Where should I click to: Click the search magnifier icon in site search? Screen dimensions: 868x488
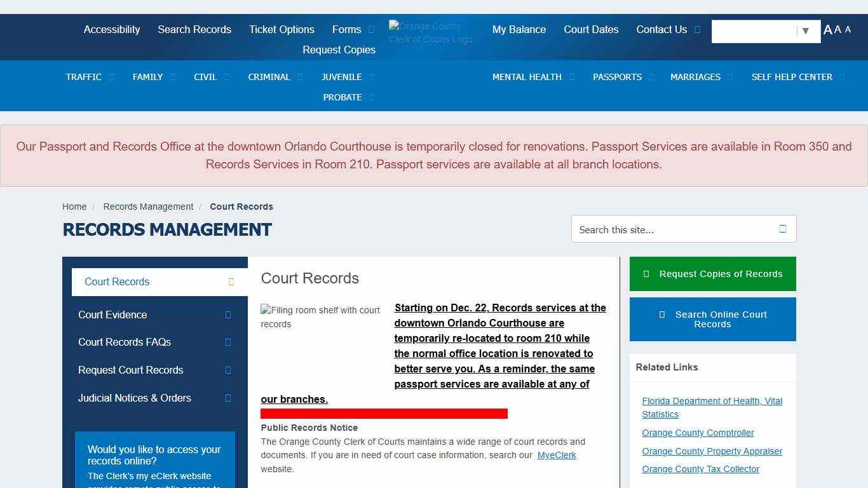pyautogui.click(x=782, y=229)
